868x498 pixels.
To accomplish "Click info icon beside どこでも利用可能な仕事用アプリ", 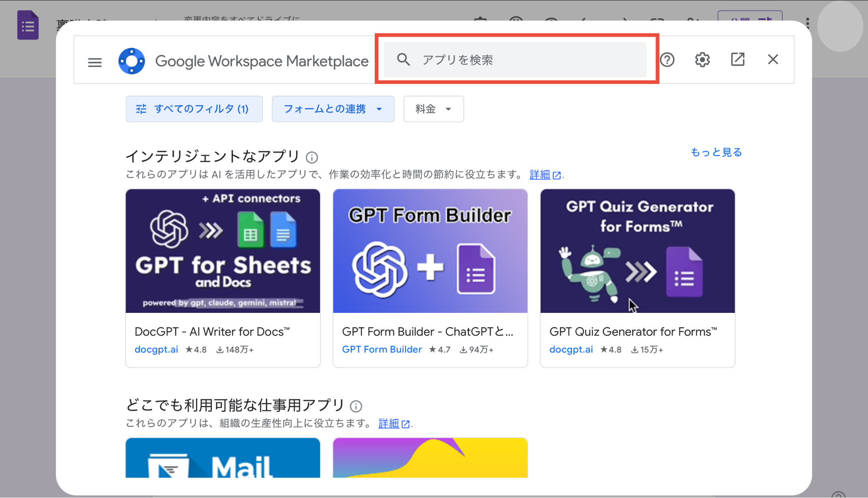I will [356, 406].
